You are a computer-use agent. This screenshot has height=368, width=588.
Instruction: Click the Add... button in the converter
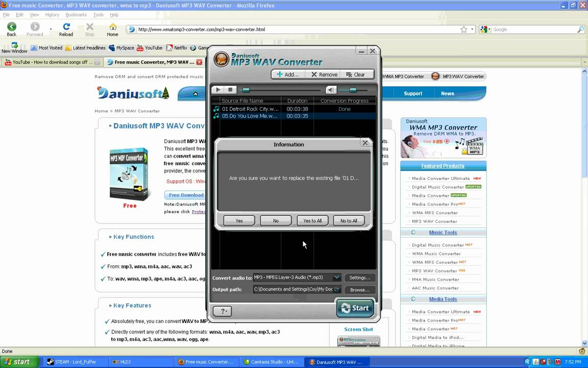click(288, 74)
